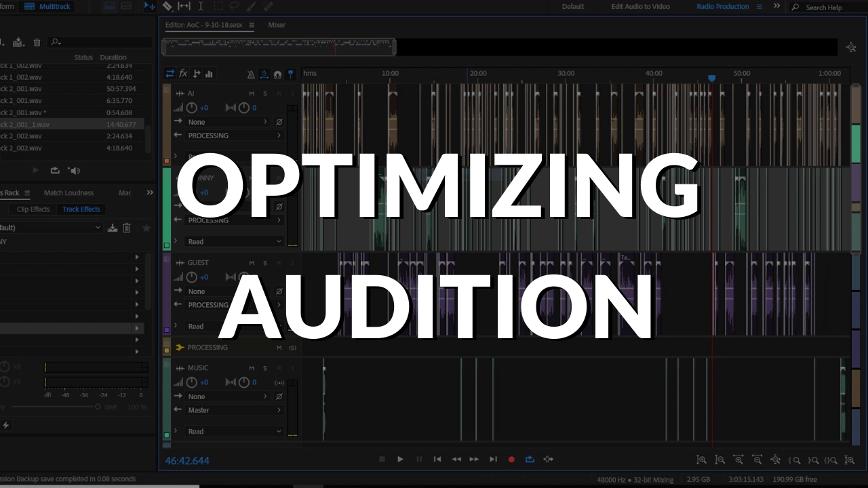Image resolution: width=868 pixels, height=488 pixels.
Task: Mute the AJ track
Action: 252,94
